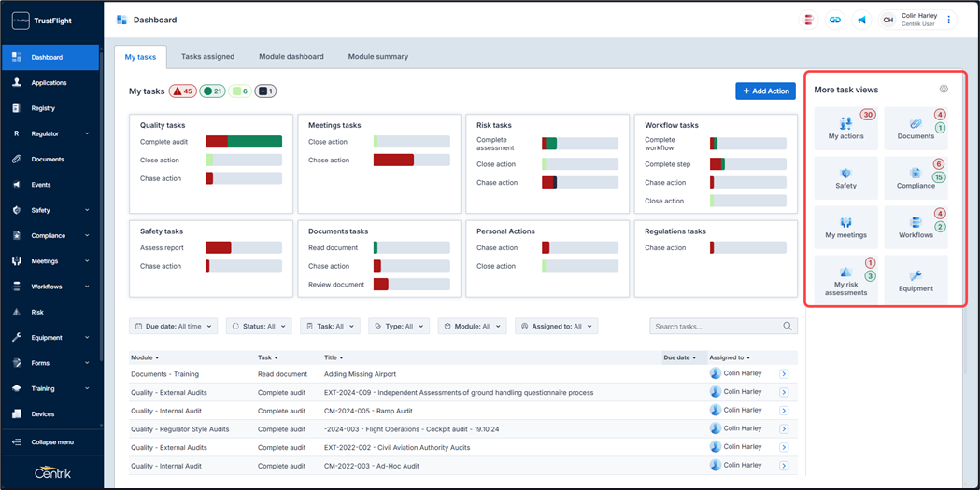The image size is (980, 490).
Task: Open the Compliance task view tile
Action: pyautogui.click(x=916, y=178)
